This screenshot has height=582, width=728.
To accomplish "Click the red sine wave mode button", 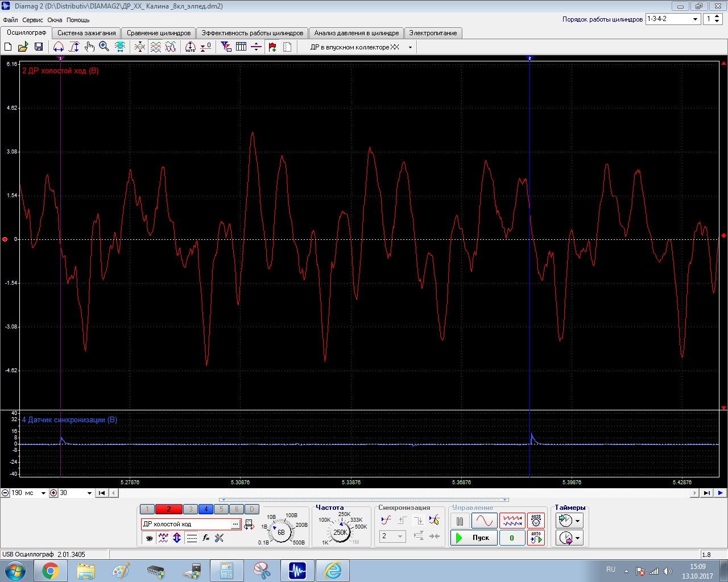I will pyautogui.click(x=485, y=521).
